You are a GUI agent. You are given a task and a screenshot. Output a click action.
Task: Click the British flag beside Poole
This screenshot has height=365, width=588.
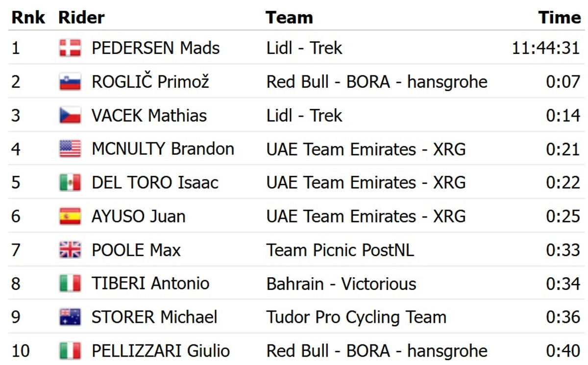[70, 250]
